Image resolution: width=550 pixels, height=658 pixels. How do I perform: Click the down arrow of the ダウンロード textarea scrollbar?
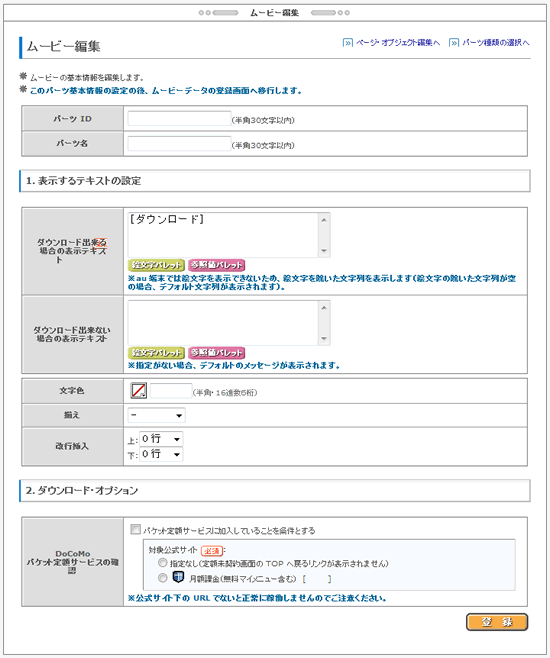[324, 251]
